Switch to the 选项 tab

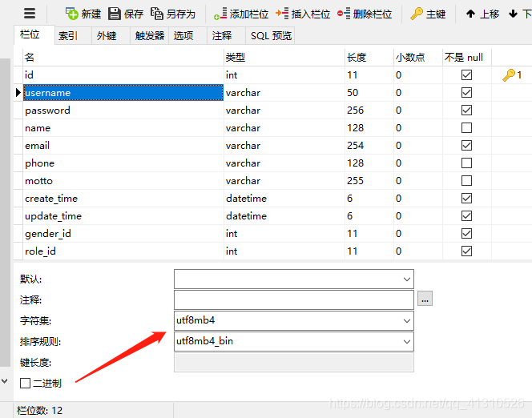point(188,35)
